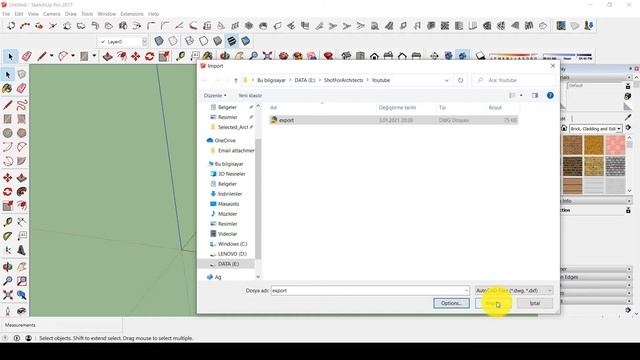This screenshot has width=640, height=360.
Task: Select the Dimensions tool in left palette
Action: tap(22, 222)
